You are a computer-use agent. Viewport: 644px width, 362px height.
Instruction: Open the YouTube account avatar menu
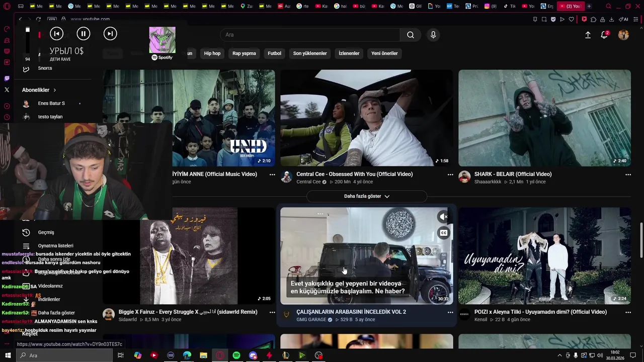click(623, 35)
